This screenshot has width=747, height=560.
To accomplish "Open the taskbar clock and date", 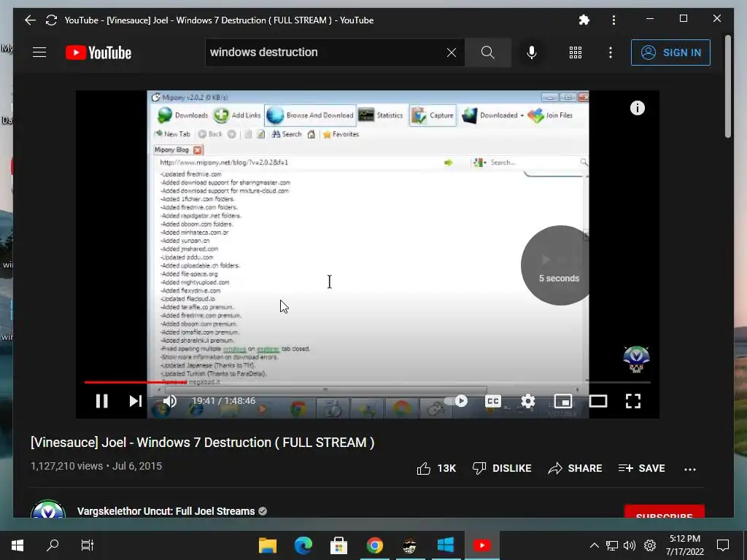I will click(x=684, y=545).
